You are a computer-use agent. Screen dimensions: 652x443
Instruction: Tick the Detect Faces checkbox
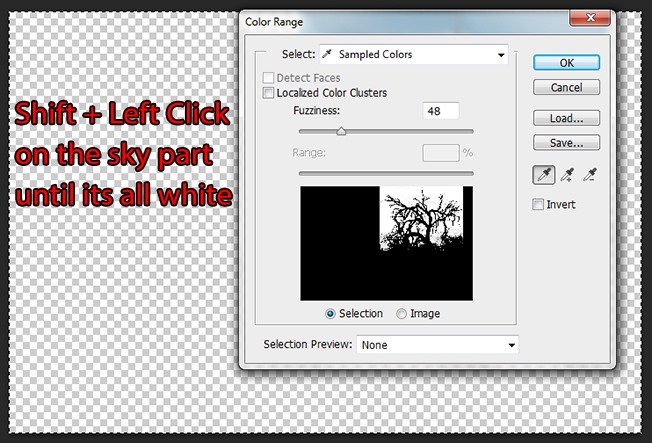268,78
